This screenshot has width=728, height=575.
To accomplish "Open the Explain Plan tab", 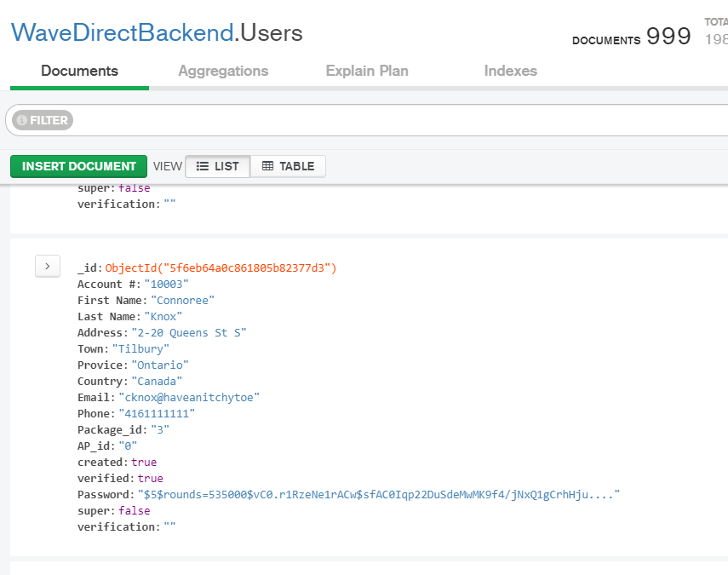I will [367, 71].
